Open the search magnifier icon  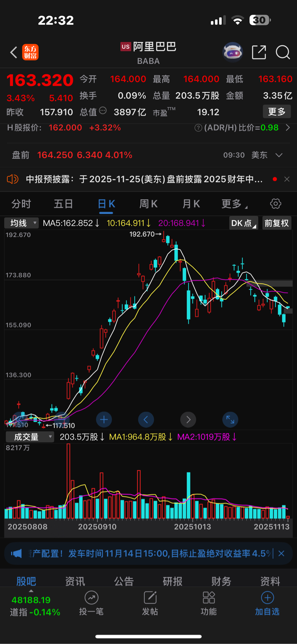pos(283,52)
